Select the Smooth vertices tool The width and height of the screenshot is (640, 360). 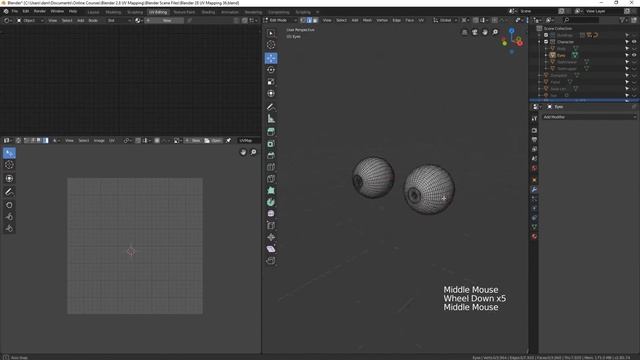tap(271, 213)
